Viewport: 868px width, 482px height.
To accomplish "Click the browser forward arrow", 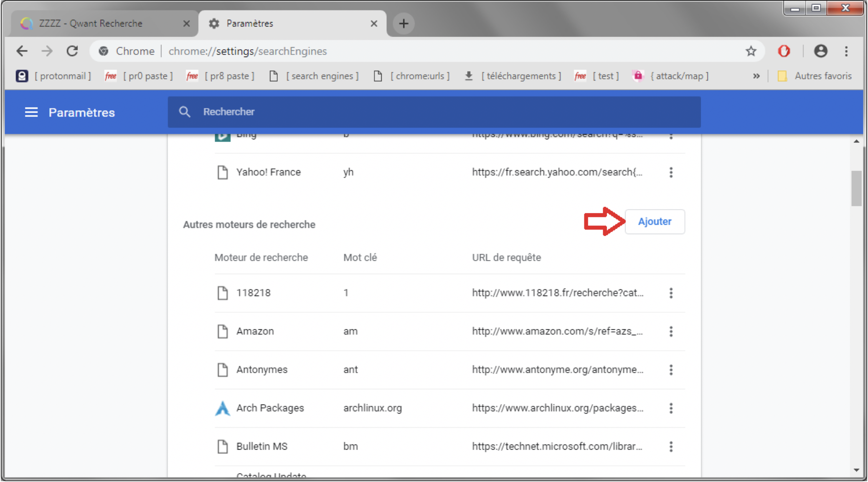I will [47, 51].
